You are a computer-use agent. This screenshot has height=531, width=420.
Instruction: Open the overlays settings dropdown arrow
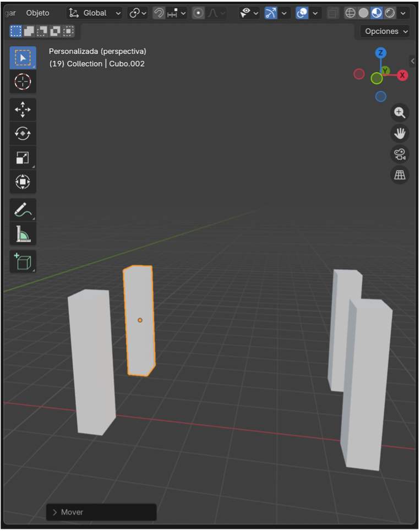click(315, 13)
